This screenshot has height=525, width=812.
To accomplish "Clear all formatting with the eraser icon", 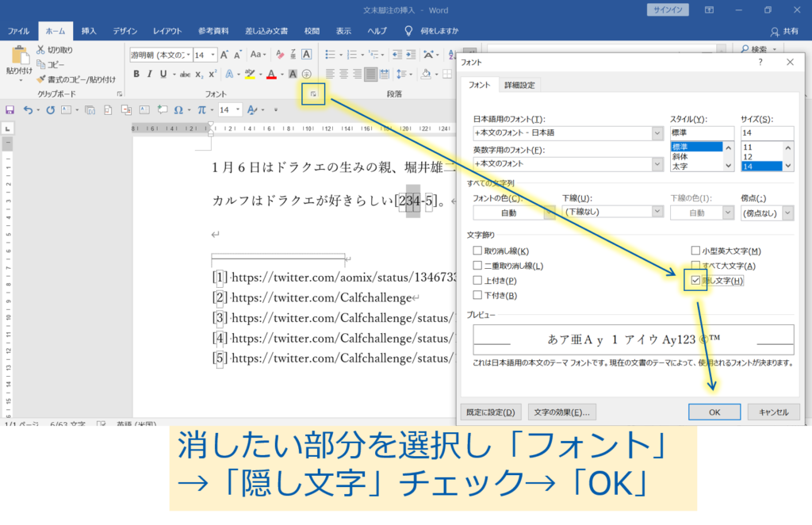I will click(x=280, y=55).
